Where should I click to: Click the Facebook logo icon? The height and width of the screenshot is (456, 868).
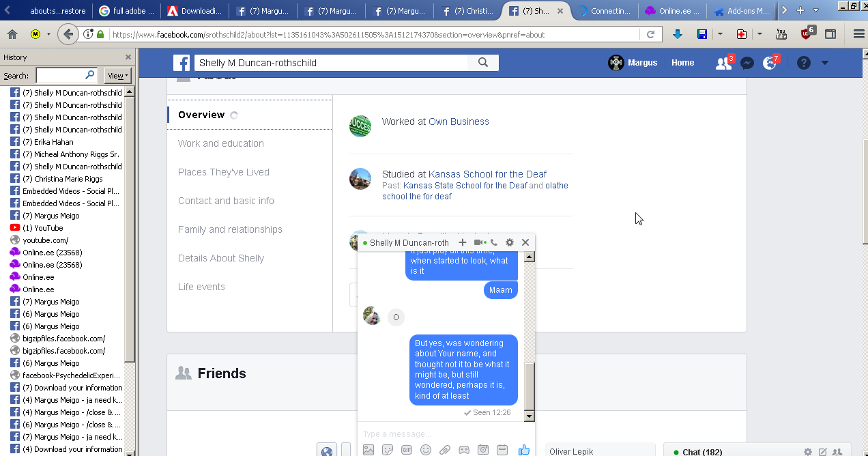182,63
